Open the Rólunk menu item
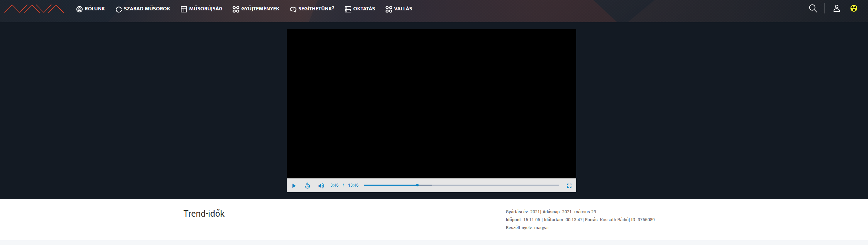 [91, 9]
